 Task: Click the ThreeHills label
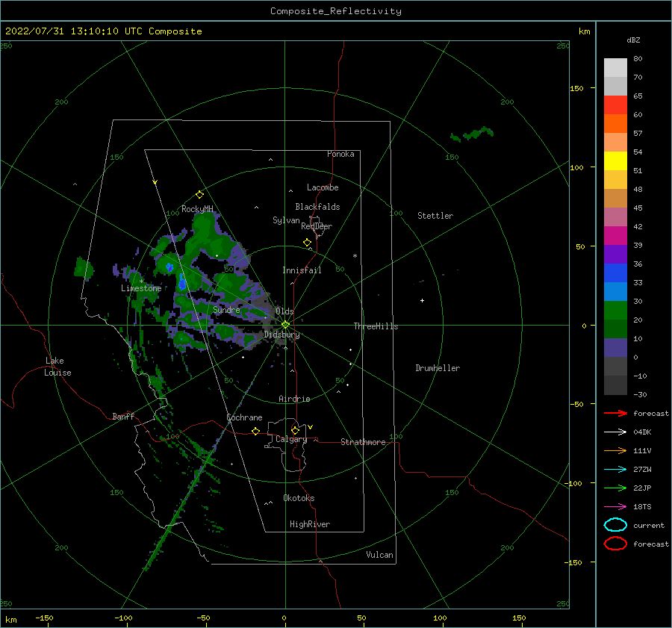[x=376, y=326]
